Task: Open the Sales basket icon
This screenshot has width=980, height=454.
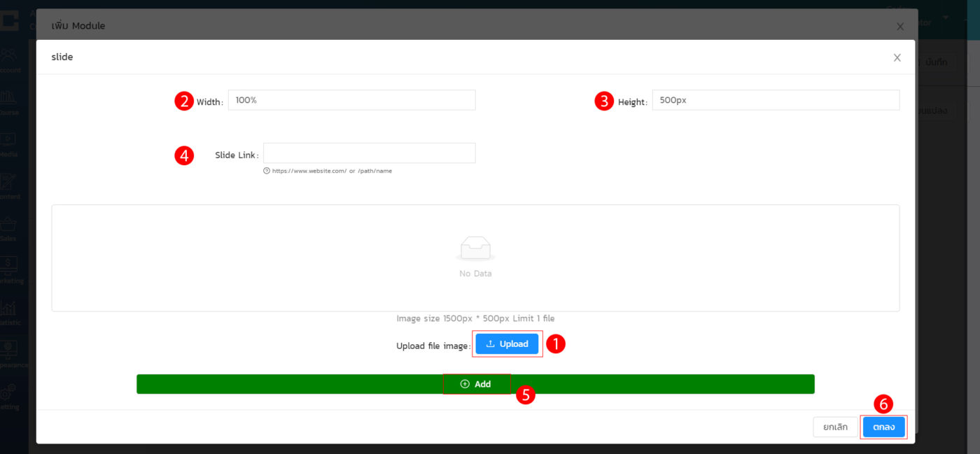Action: [10, 225]
